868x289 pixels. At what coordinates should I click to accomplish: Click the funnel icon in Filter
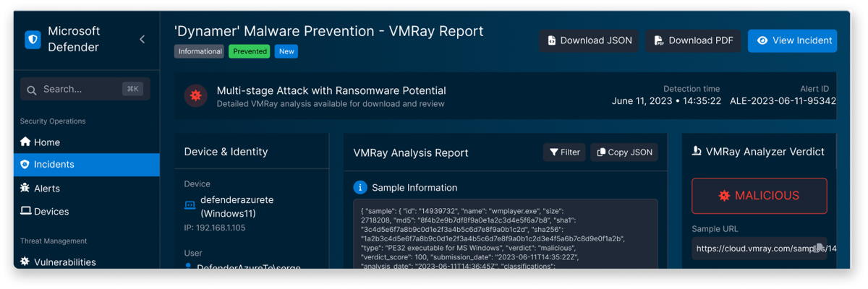[x=553, y=152]
